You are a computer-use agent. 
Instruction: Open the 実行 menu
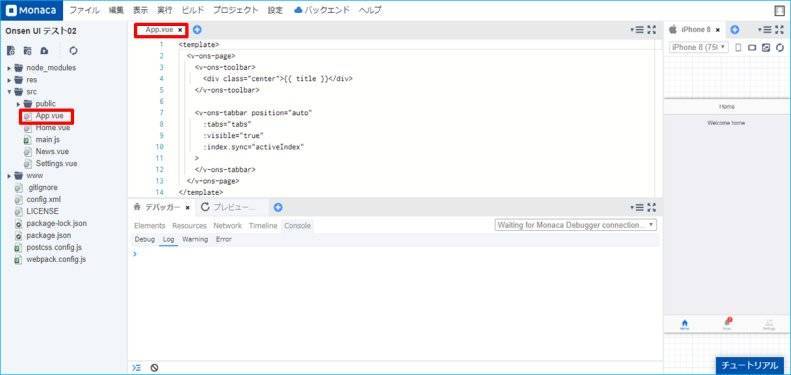(164, 10)
